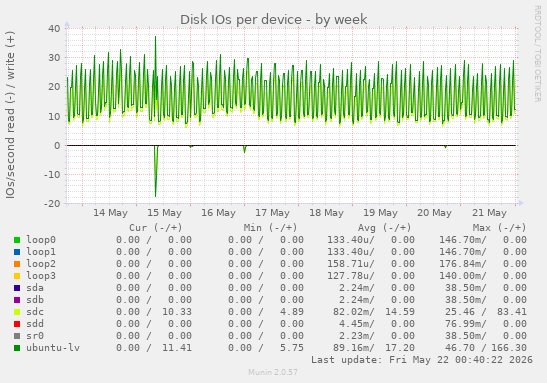Click the 'Cur (-/+)' column header
Screen dimensions: 547x383
click(156, 228)
